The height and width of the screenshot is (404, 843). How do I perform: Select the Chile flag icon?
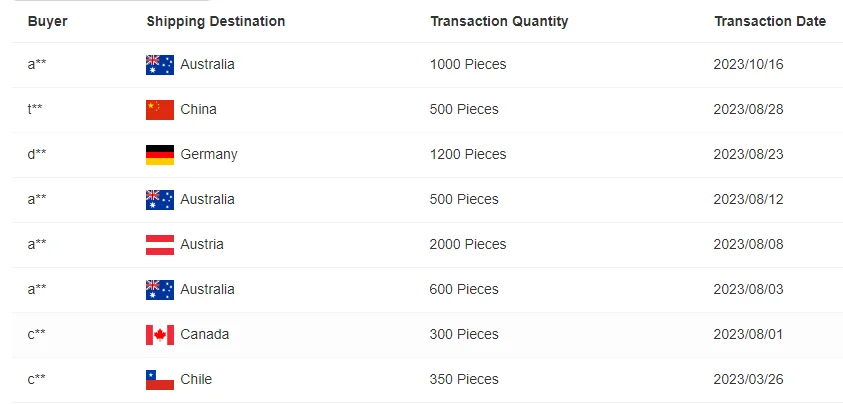[159, 380]
